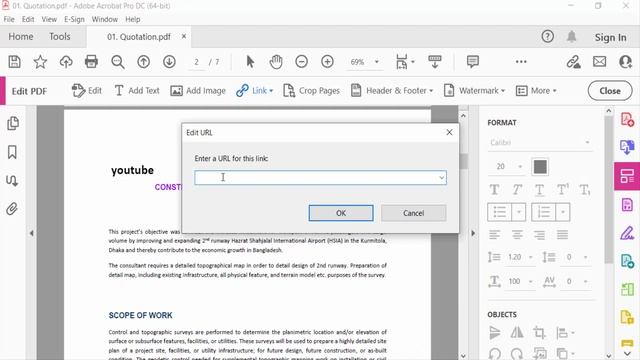Viewport: 640px width, 360px height.
Task: Confirm with OK in Edit URL dialog
Action: 341,213
